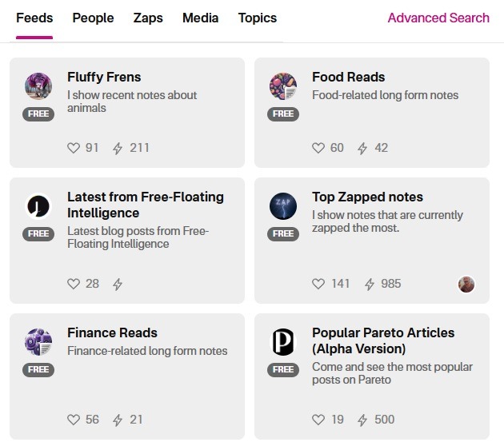Click bolt icon on Top Zapped notes
Screen dimensions: 504x442
pyautogui.click(x=370, y=284)
